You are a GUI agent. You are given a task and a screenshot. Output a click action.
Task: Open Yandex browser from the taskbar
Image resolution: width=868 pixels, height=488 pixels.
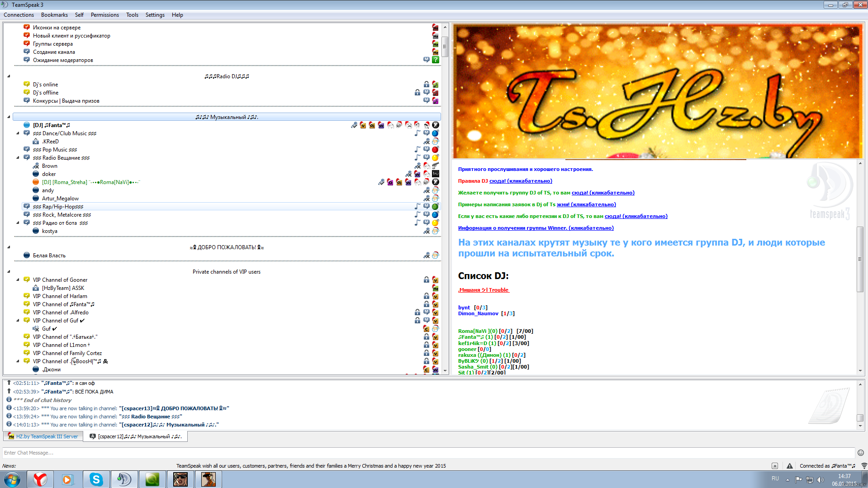40,479
